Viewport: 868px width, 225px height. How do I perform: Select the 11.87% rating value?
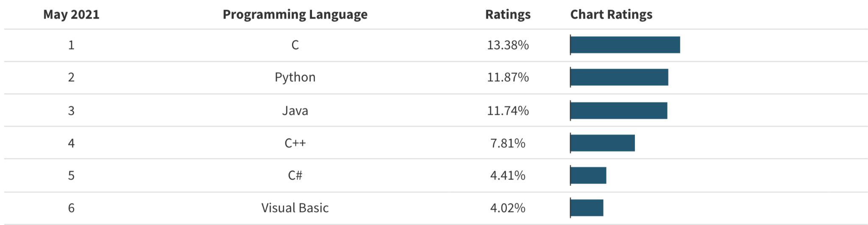[508, 77]
